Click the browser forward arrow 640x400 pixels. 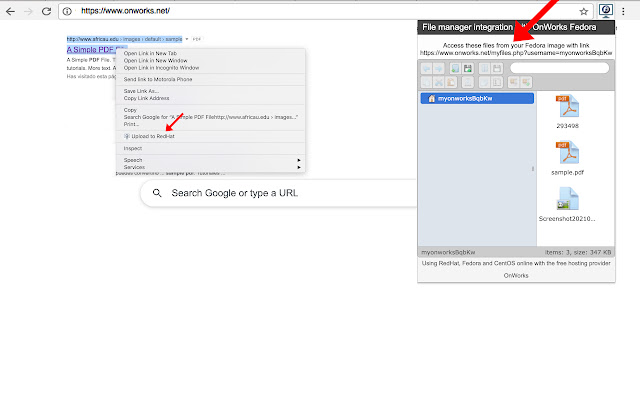pyautogui.click(x=28, y=11)
